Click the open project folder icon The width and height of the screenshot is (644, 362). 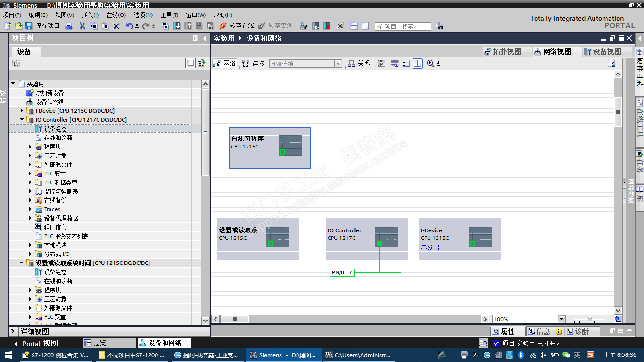(x=19, y=26)
